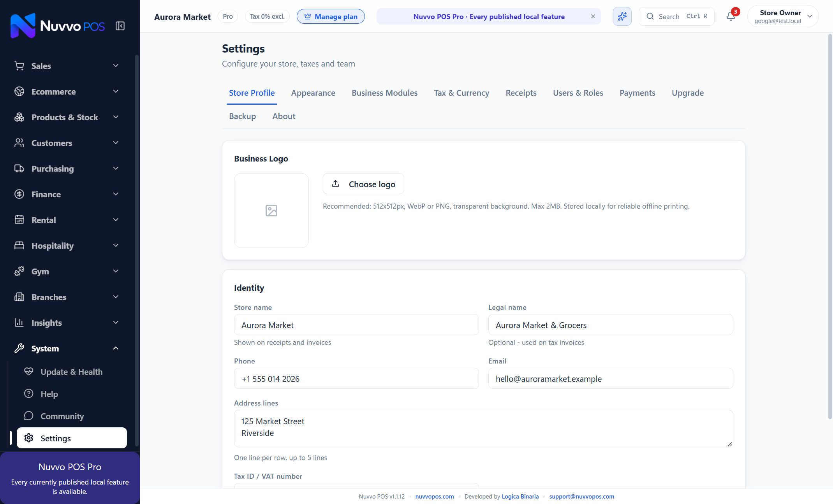This screenshot has height=504, width=833.
Task: Dismiss the Nuvvo POS Pro banner
Action: click(593, 16)
